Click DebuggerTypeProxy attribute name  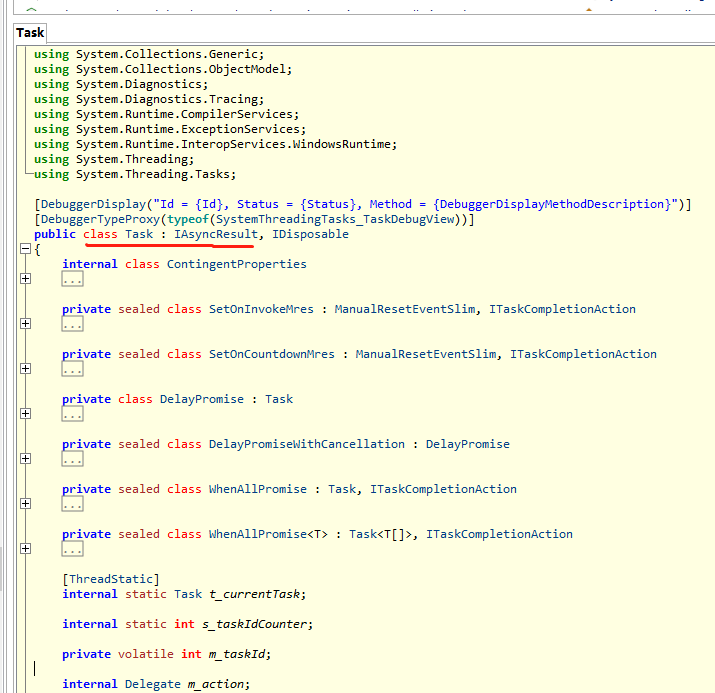point(100,219)
